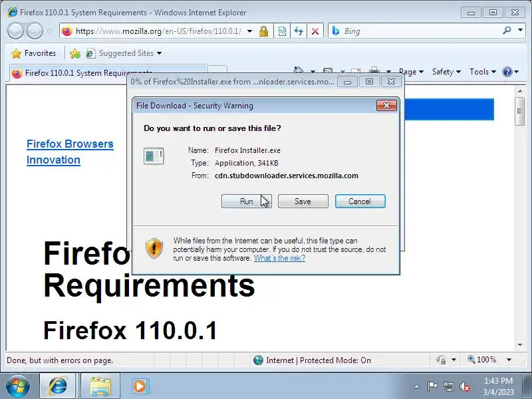Open the Page menu

(411, 72)
